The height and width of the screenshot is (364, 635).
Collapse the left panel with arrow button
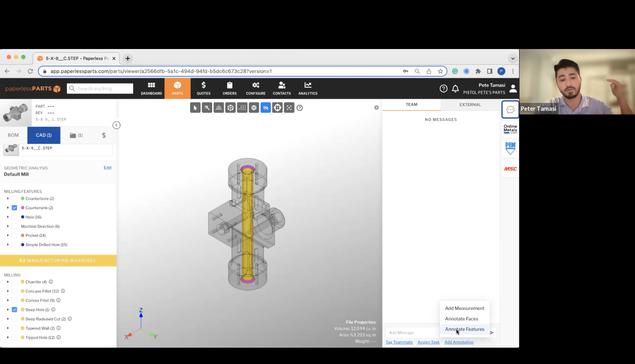pyautogui.click(x=116, y=125)
